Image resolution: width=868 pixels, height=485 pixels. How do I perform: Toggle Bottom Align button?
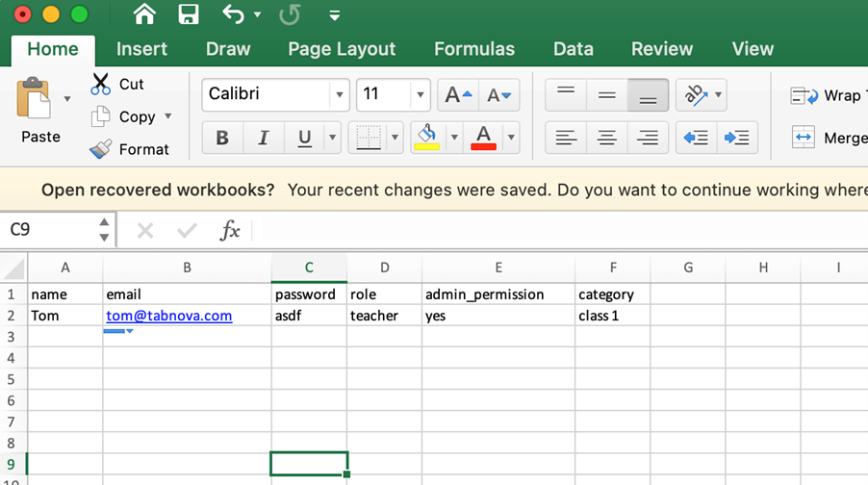[648, 95]
